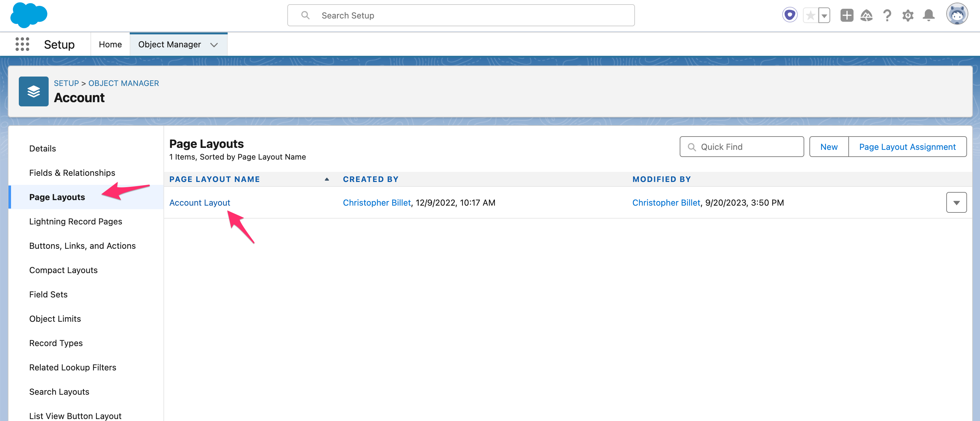Open the Setup gear icon
Image resolution: width=980 pixels, height=421 pixels.
pos(908,16)
